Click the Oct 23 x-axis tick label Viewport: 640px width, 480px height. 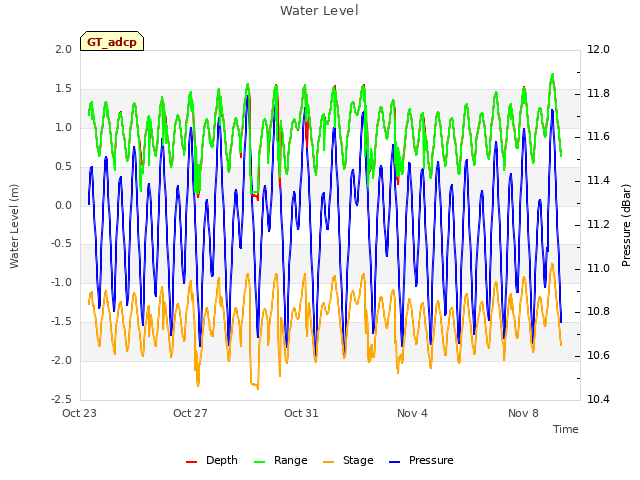79,413
